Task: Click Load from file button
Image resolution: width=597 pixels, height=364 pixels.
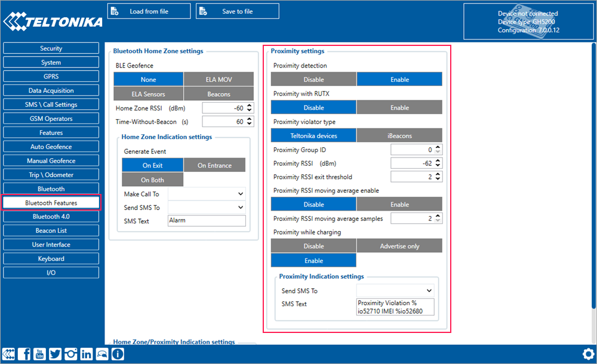Action: 149,11
